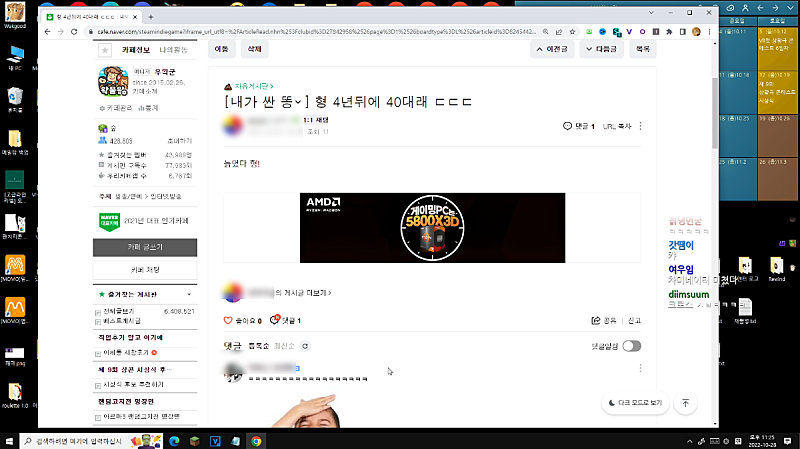Screen dimensions: 800x449
Task: Open the Chrome profile avatar
Action: (x=696, y=32)
